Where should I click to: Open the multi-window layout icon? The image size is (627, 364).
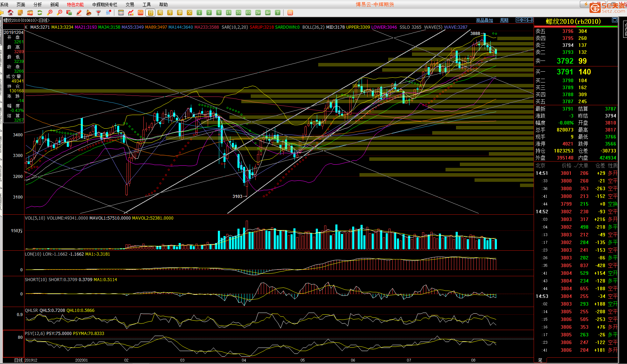click(x=69, y=13)
